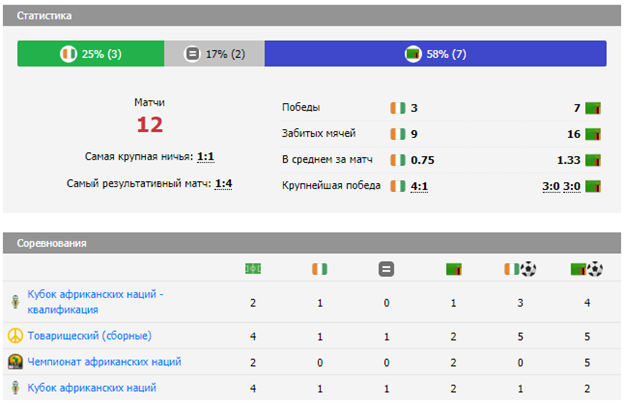Click trophy icon beside Кубок африканских наций - квалификация
624x404 pixels.
pos(15,302)
